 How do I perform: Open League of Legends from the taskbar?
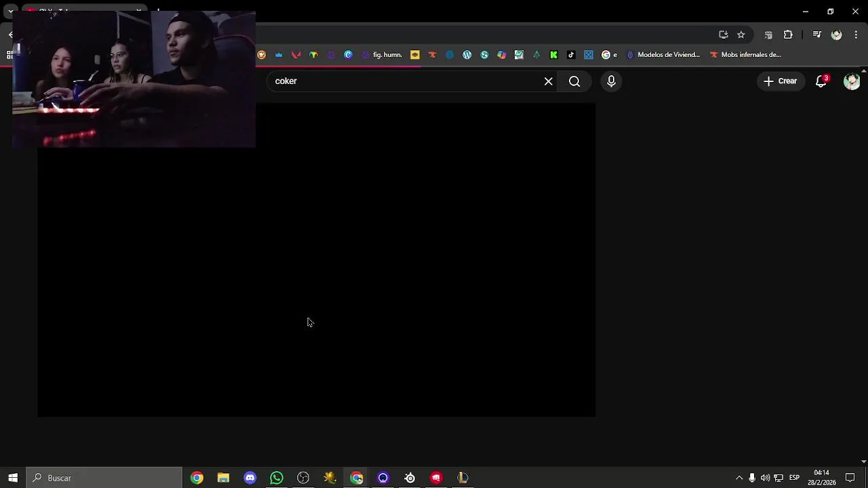coord(462,478)
